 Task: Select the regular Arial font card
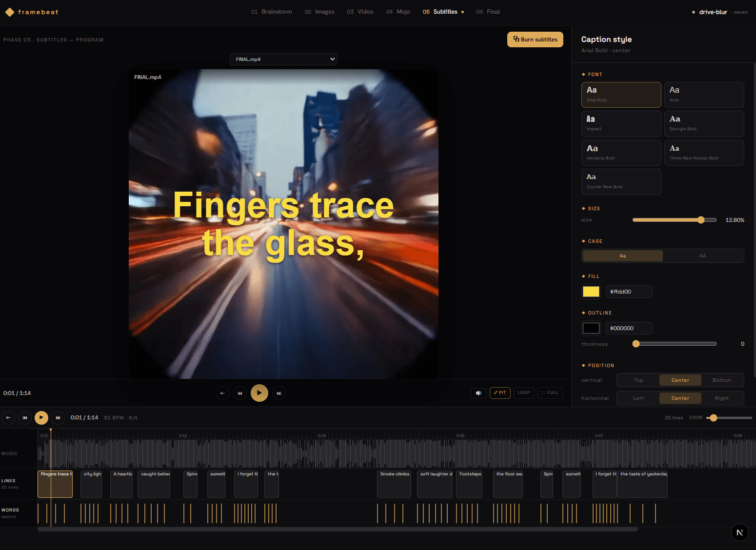point(704,95)
